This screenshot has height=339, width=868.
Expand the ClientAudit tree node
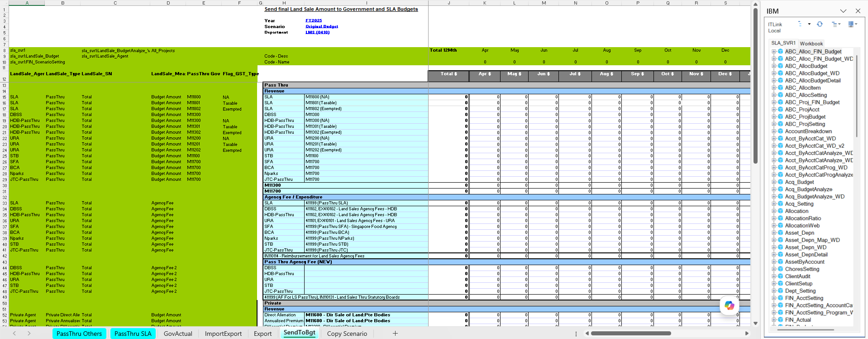[774, 276]
